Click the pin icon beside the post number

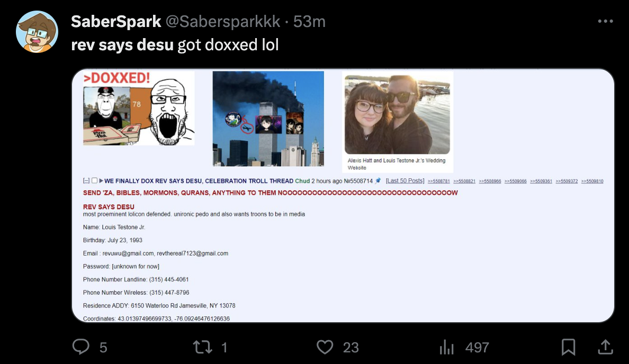(378, 181)
